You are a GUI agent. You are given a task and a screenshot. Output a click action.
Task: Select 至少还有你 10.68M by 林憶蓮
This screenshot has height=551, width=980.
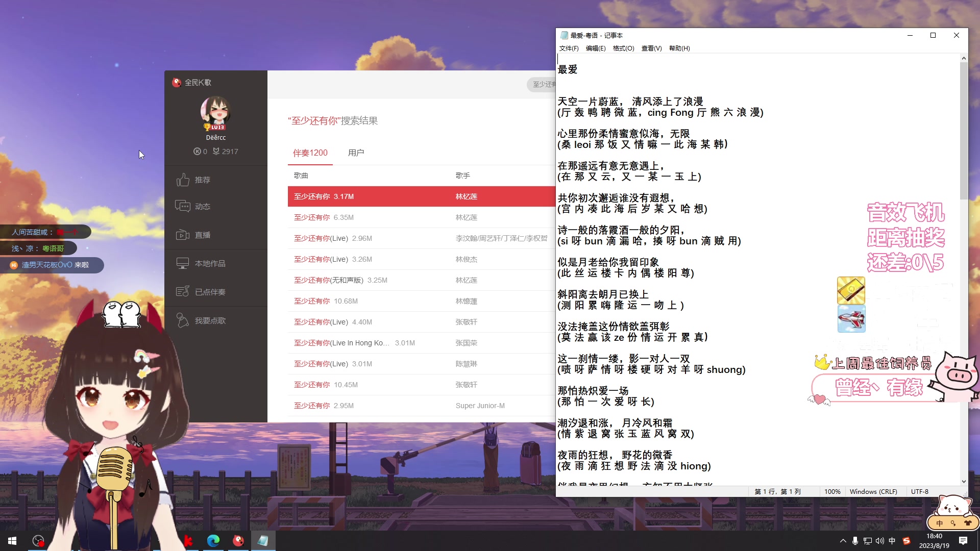coord(422,301)
